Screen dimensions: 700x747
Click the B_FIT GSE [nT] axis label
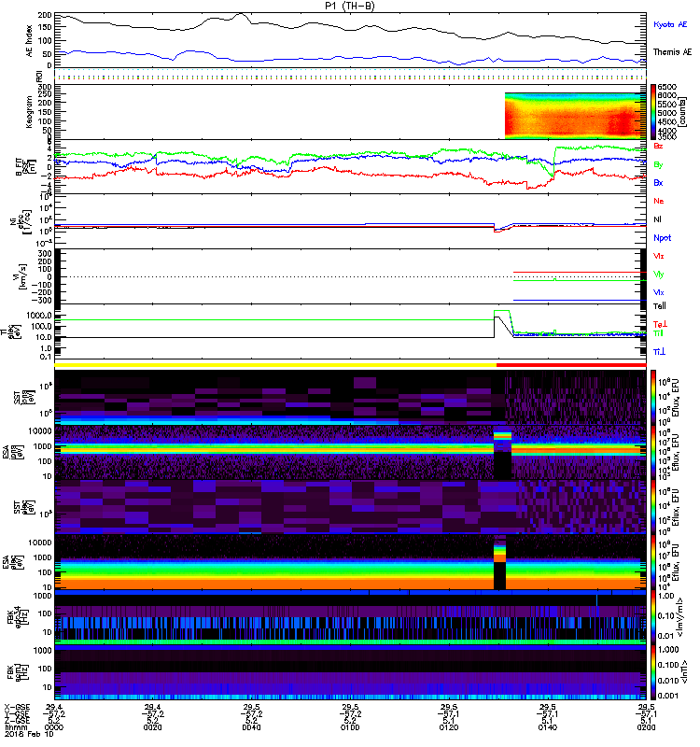pos(24,167)
